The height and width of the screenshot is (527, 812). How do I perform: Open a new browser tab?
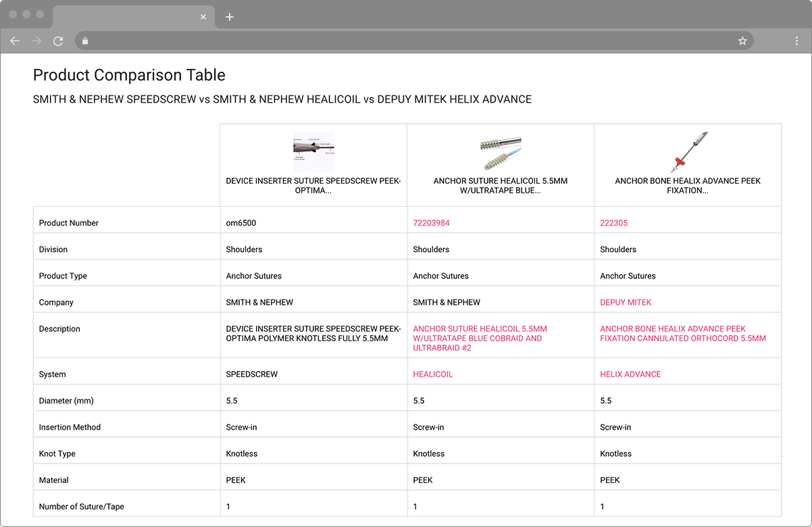click(230, 17)
